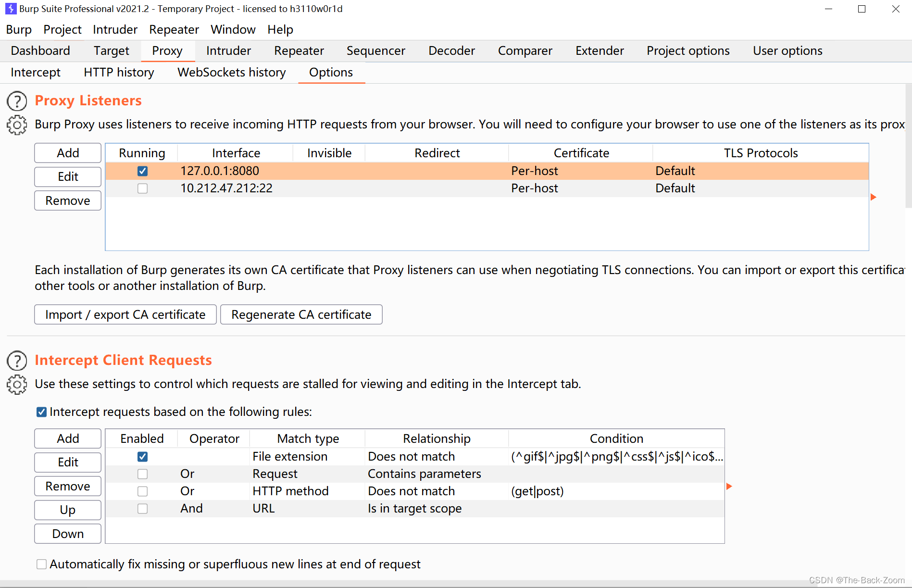Switch to the Intruder tool tab
912x588 pixels.
[228, 51]
